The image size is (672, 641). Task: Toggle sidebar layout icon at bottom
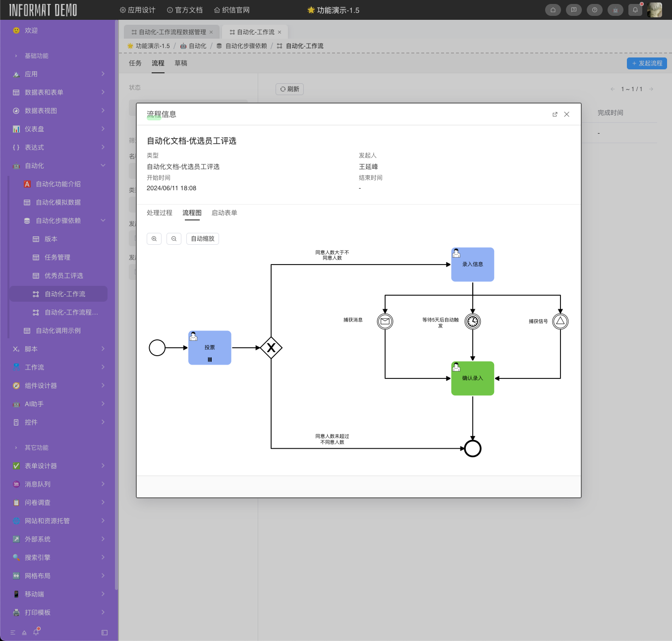(x=105, y=633)
